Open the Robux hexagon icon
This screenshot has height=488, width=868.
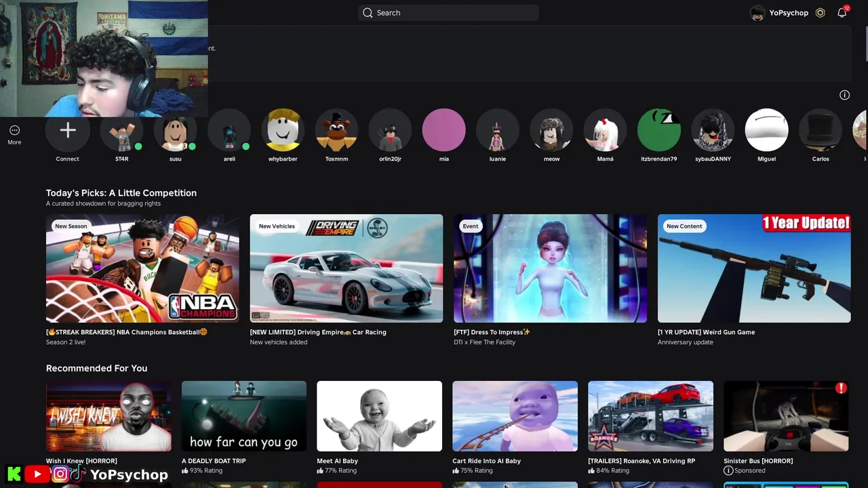click(820, 13)
